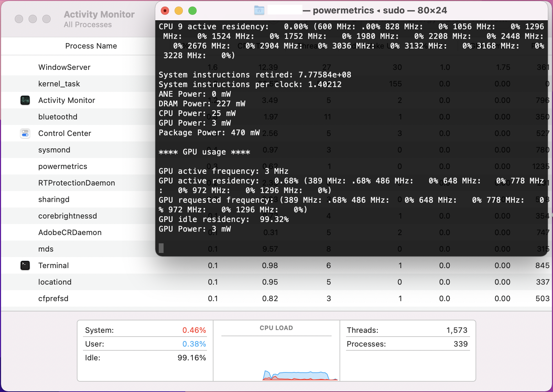Click the 'Package Power: 470 mW' line

click(x=209, y=133)
